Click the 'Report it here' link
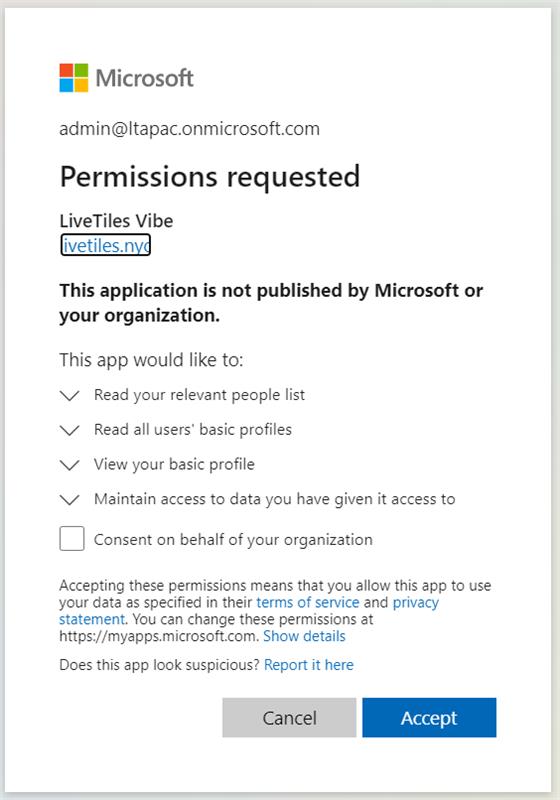 point(309,665)
